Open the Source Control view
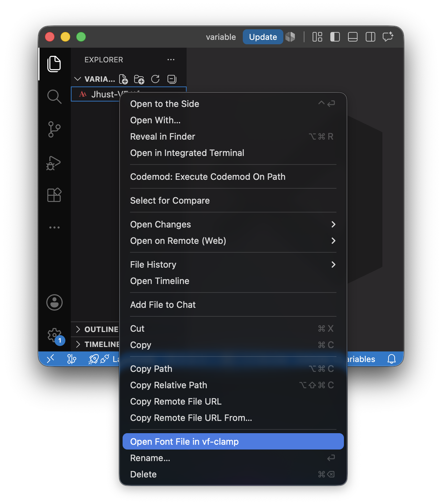 (54, 129)
